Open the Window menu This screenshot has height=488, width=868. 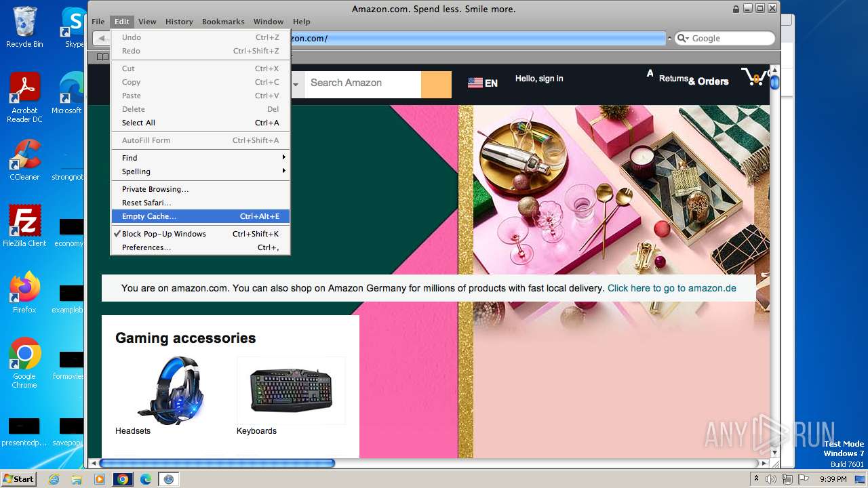click(x=269, y=22)
